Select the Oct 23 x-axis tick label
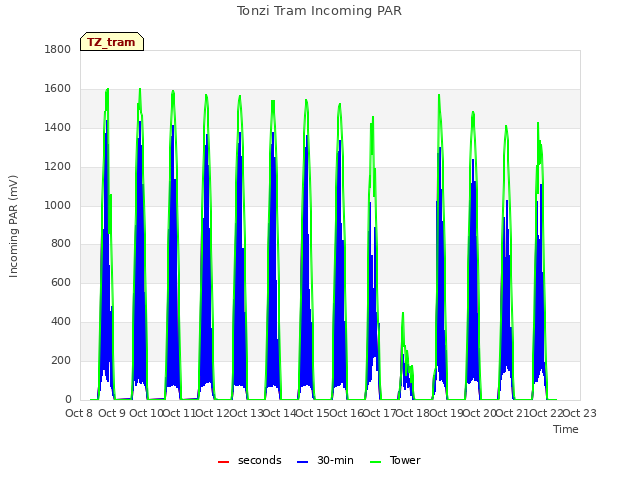640x480 pixels. pyautogui.click(x=580, y=413)
